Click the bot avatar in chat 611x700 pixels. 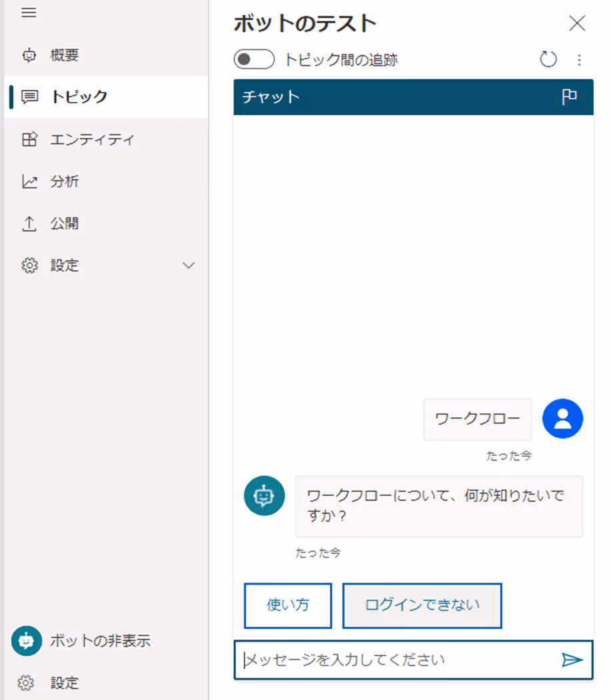click(265, 495)
